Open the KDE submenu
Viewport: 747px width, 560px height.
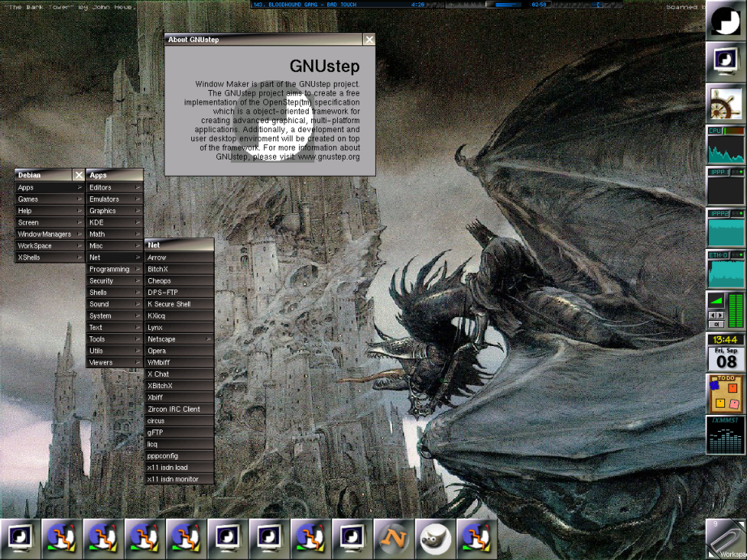pyautogui.click(x=115, y=223)
